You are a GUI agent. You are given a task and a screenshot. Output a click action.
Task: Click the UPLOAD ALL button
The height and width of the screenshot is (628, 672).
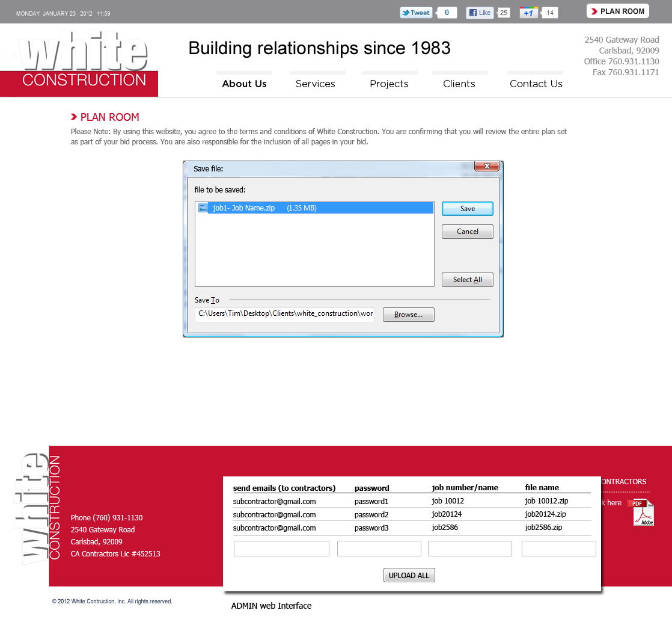click(409, 575)
